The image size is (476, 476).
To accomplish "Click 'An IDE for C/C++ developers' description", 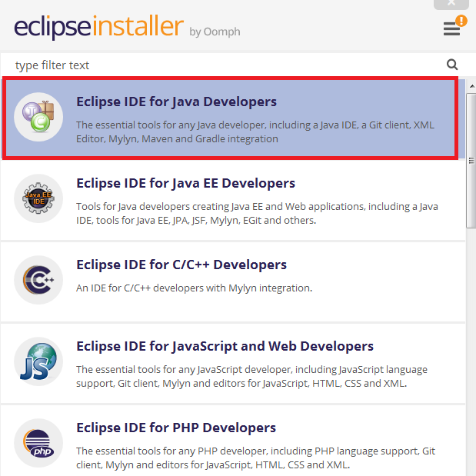I will [x=194, y=288].
